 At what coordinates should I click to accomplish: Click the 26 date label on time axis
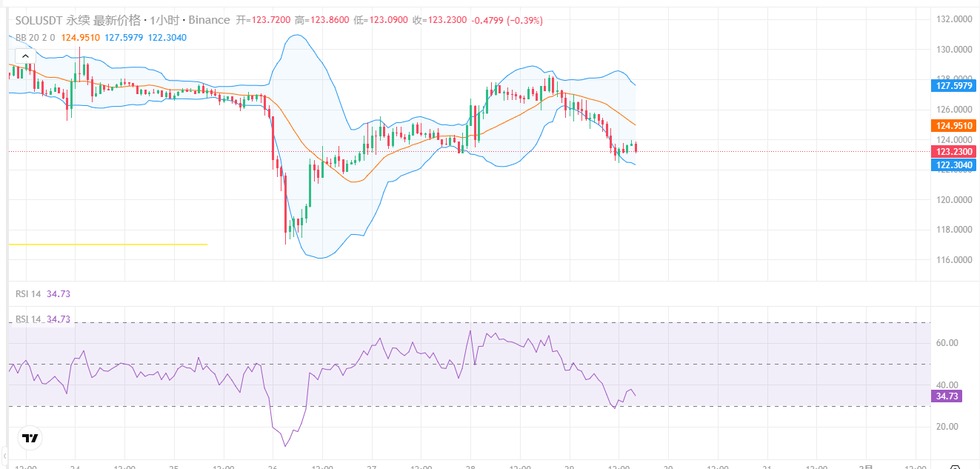tap(273, 467)
